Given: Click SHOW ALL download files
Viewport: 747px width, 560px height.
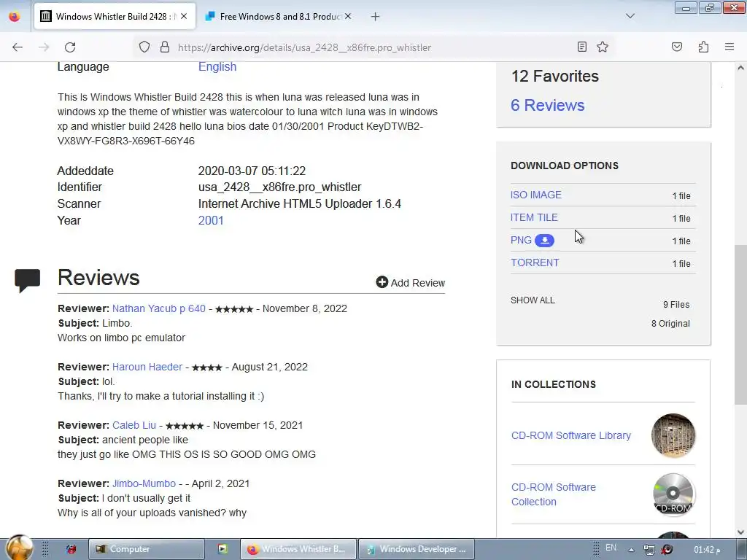Looking at the screenshot, I should (533, 300).
